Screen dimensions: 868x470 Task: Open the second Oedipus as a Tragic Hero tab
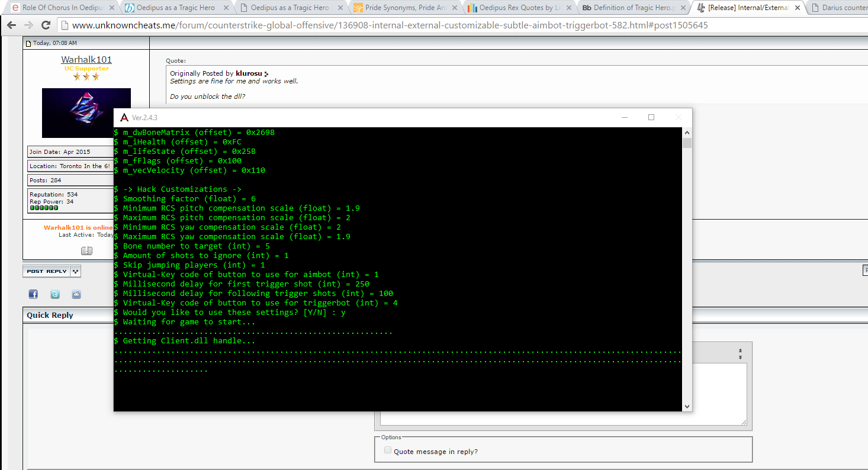[x=290, y=8]
